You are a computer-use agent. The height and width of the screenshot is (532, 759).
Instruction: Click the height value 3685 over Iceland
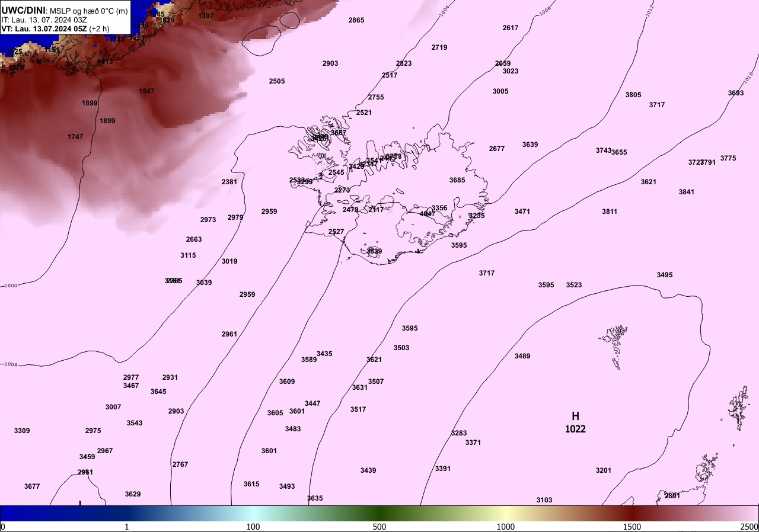pos(457,180)
